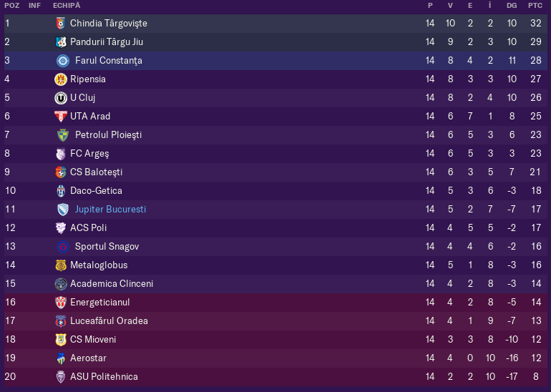The image size is (551, 392).
Task: Click the ECHIPĂ column header
Action: pos(67,6)
